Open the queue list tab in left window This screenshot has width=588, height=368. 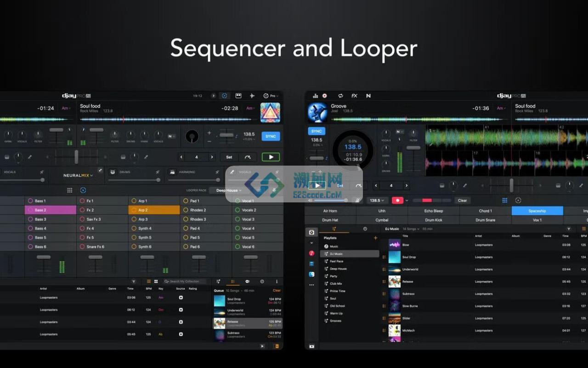[233, 281]
